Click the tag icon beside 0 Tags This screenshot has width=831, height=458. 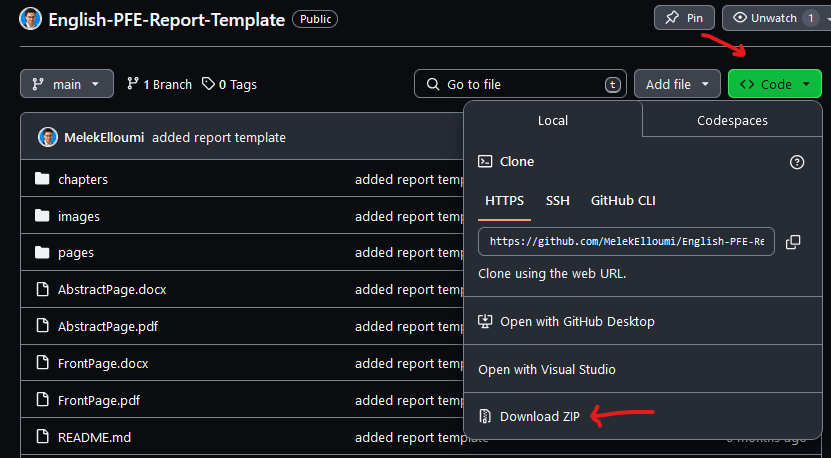(208, 83)
